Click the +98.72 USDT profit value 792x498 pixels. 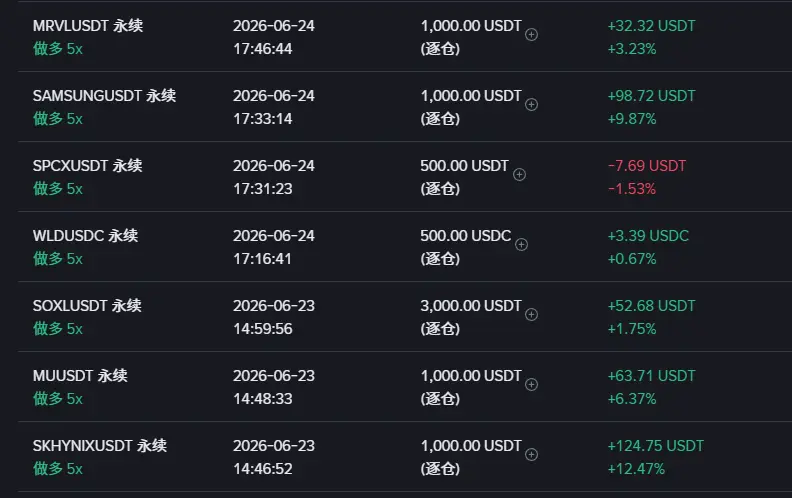tap(652, 96)
